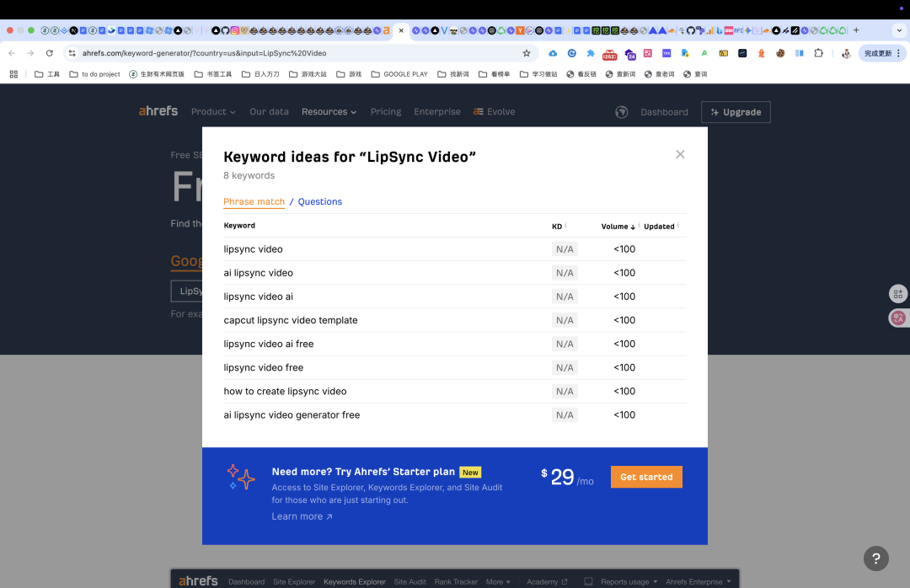Click keyword 'lipsync video'
Image resolution: width=910 pixels, height=588 pixels.
253,249
